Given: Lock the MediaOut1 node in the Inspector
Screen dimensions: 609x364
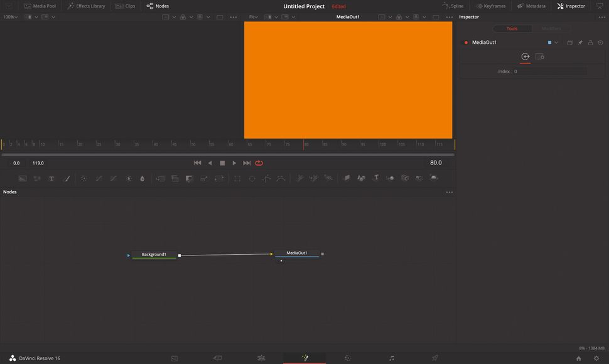Looking at the screenshot, I should tap(590, 42).
